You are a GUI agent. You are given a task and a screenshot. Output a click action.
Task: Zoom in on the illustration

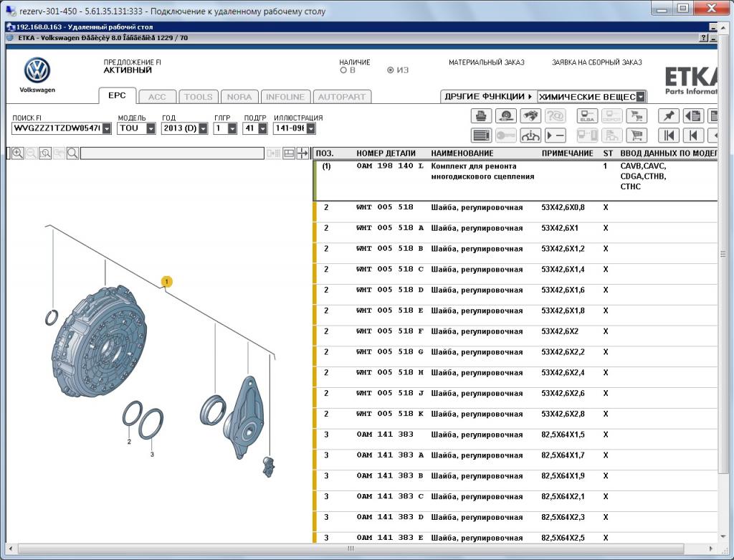[18, 153]
